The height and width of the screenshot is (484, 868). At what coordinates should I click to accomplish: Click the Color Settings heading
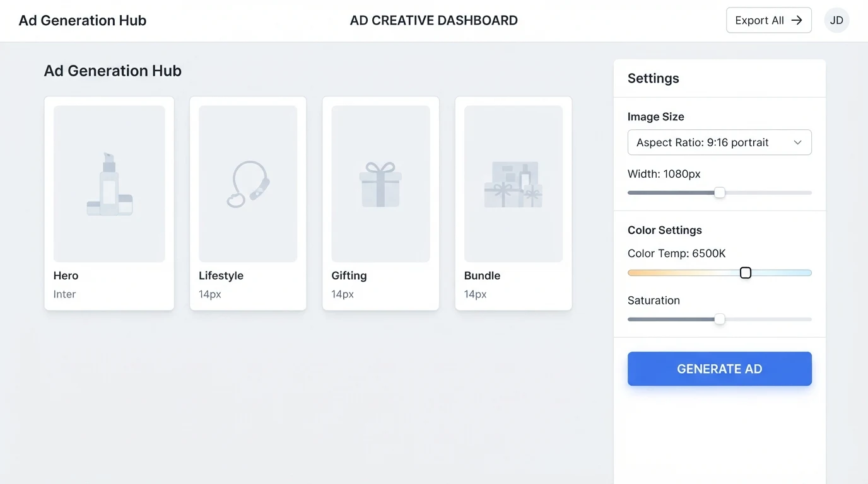(x=664, y=230)
